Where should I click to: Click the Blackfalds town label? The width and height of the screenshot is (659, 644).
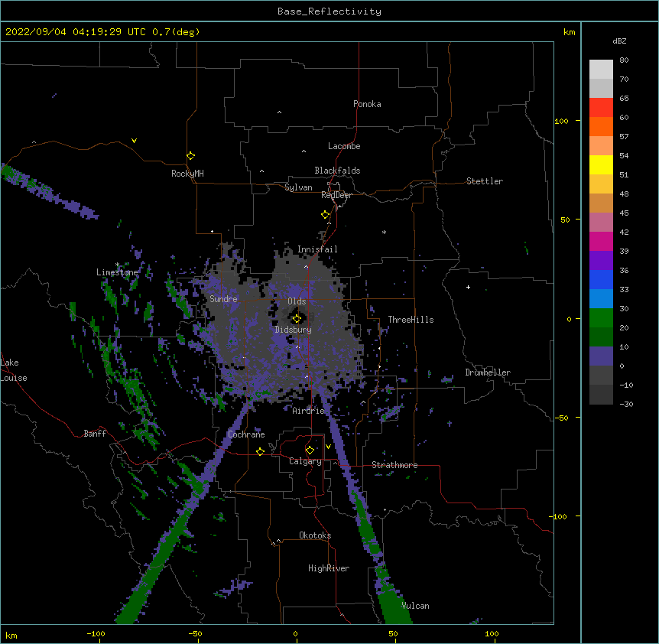tap(337, 171)
